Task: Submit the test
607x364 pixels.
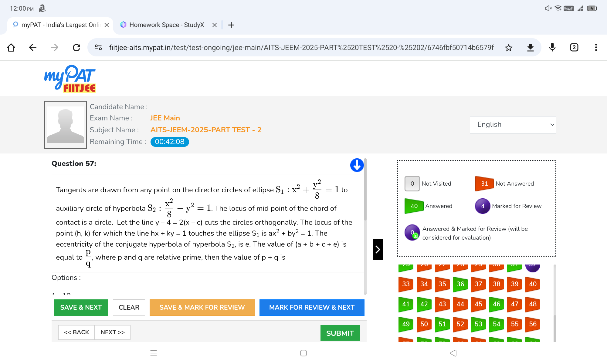Action: (340, 333)
